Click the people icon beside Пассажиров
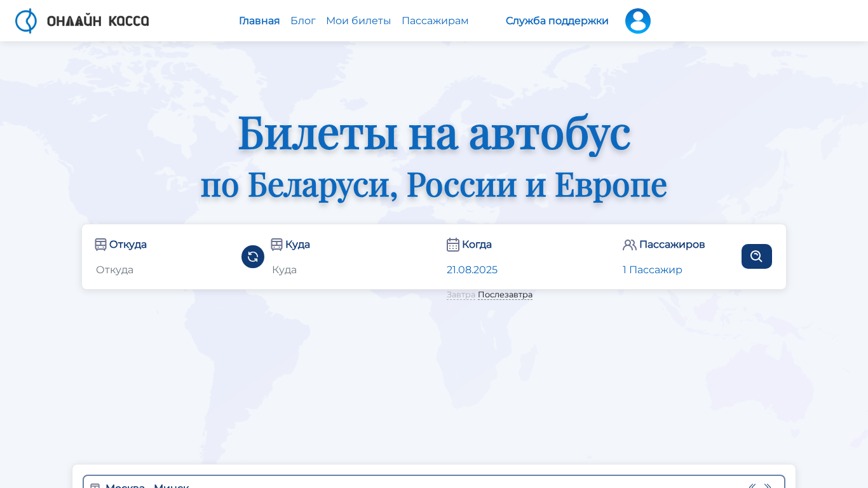This screenshot has width=868, height=488. tap(630, 245)
